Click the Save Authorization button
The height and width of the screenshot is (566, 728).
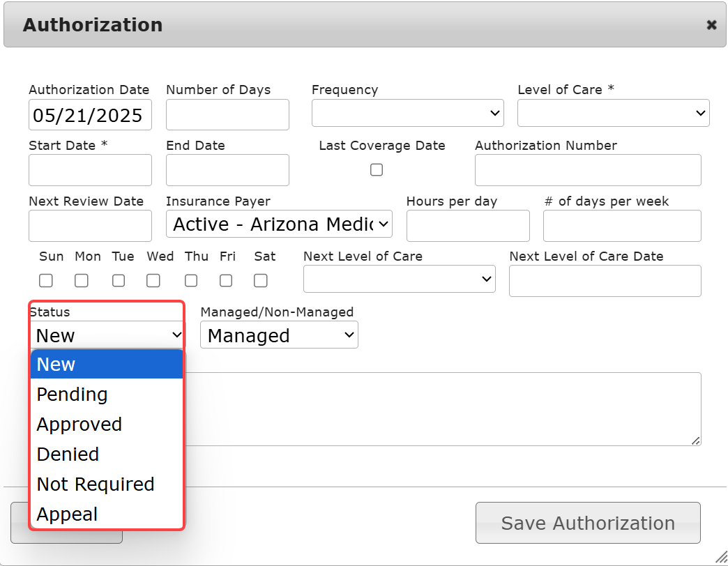tap(588, 523)
